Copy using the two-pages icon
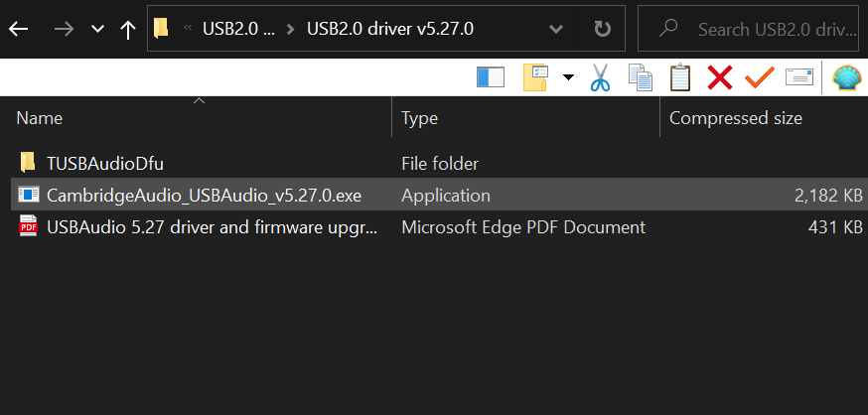 [x=641, y=77]
